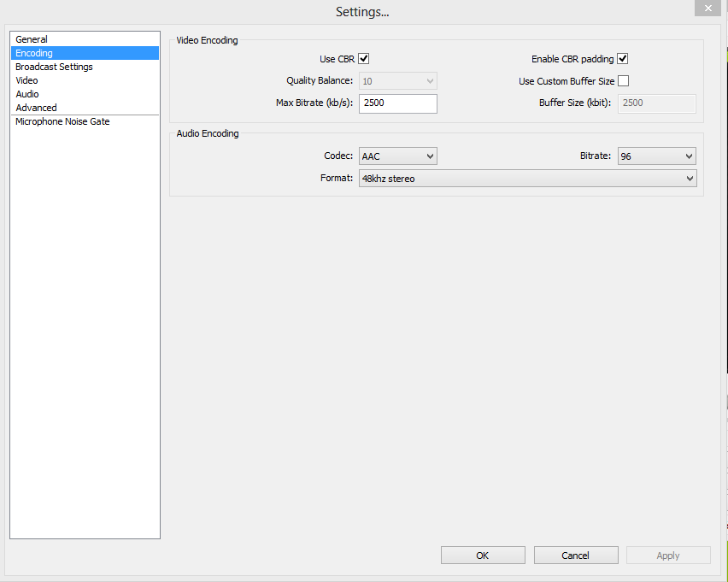Viewport: 728px width, 582px height.
Task: Click the Format label
Action: tap(337, 178)
